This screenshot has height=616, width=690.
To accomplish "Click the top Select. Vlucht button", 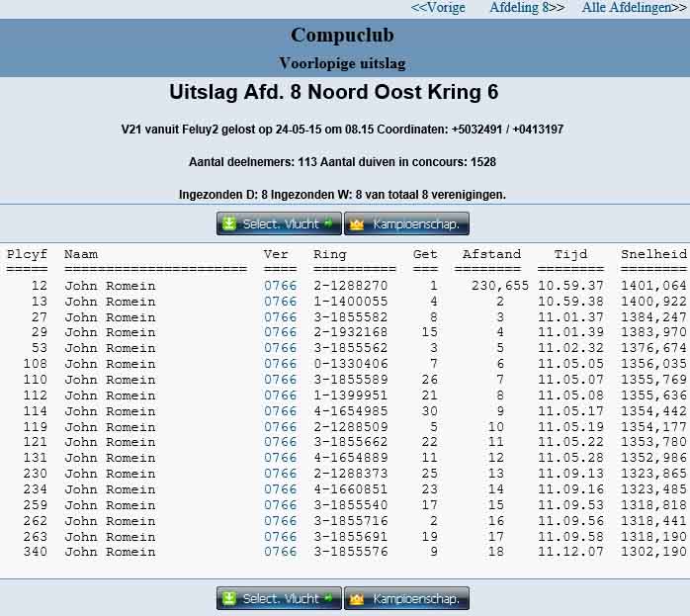I will [x=279, y=223].
